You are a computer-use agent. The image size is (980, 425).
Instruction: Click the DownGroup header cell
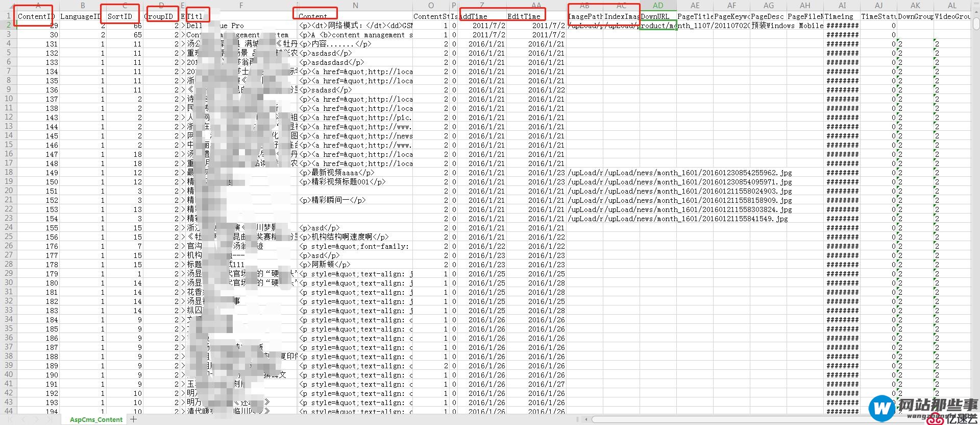[915, 16]
